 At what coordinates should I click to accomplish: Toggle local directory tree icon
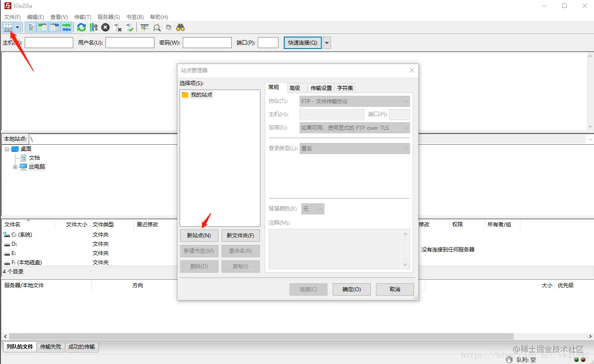42,27
